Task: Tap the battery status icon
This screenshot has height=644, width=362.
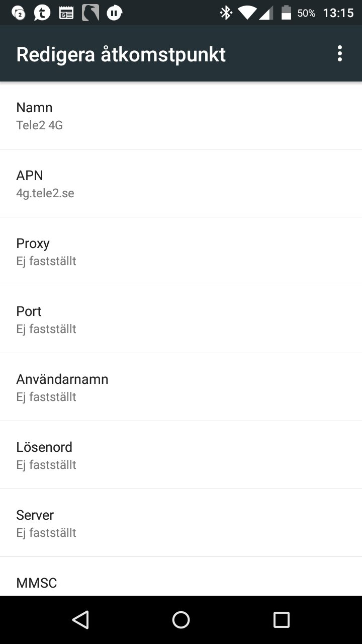Action: (x=286, y=13)
